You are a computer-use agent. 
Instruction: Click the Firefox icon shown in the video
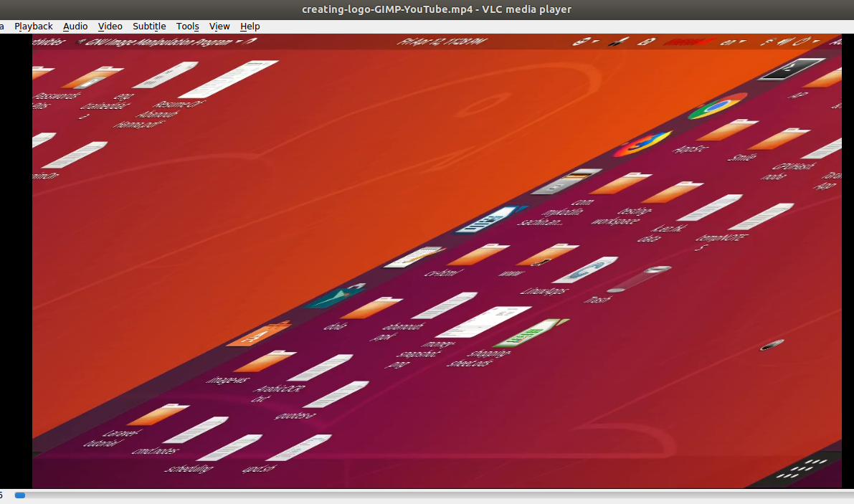click(642, 143)
